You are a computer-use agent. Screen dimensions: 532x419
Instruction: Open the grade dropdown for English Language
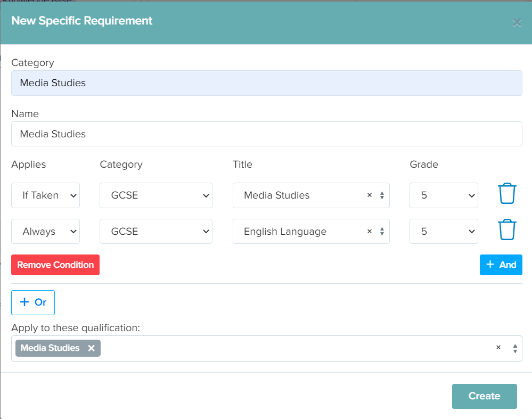tap(444, 232)
